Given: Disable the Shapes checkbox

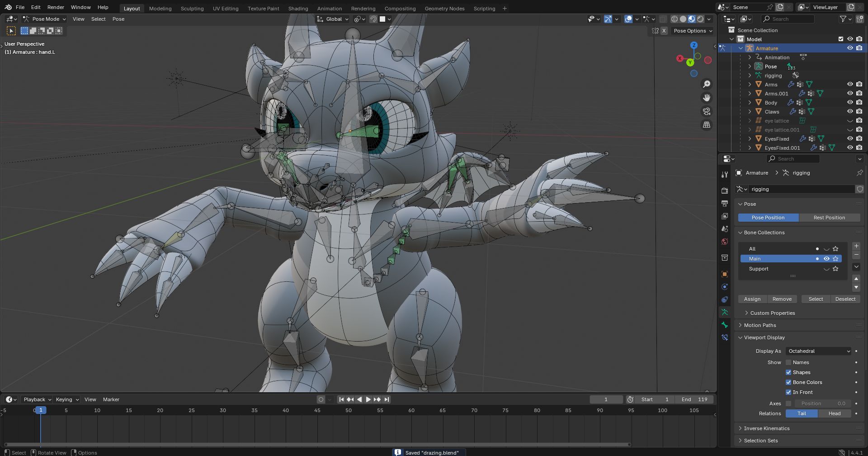Looking at the screenshot, I should click(x=788, y=372).
